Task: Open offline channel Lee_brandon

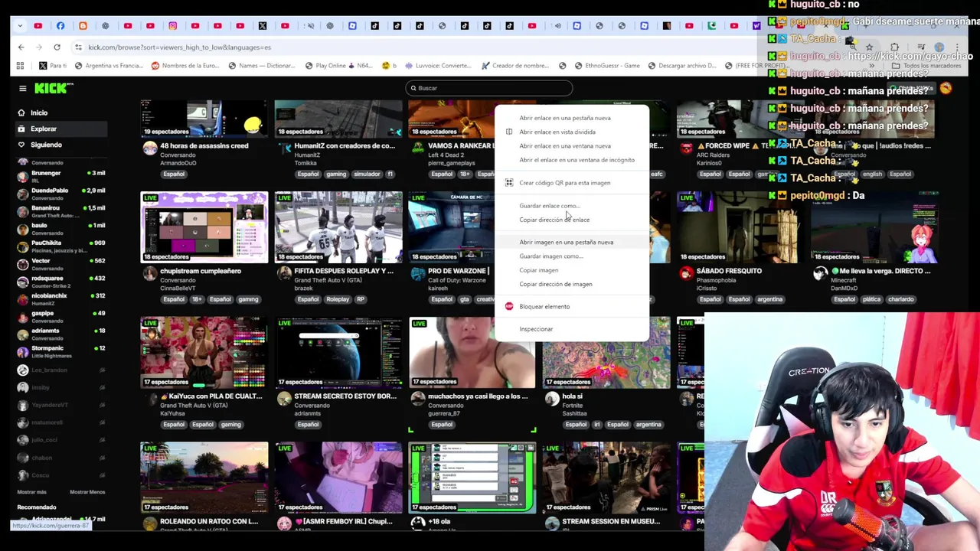Action: (61, 370)
